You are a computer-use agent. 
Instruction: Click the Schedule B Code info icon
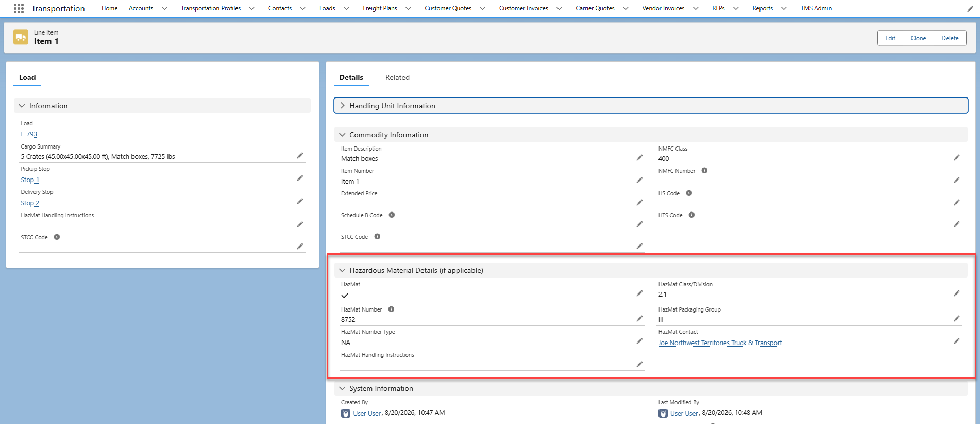pos(392,215)
